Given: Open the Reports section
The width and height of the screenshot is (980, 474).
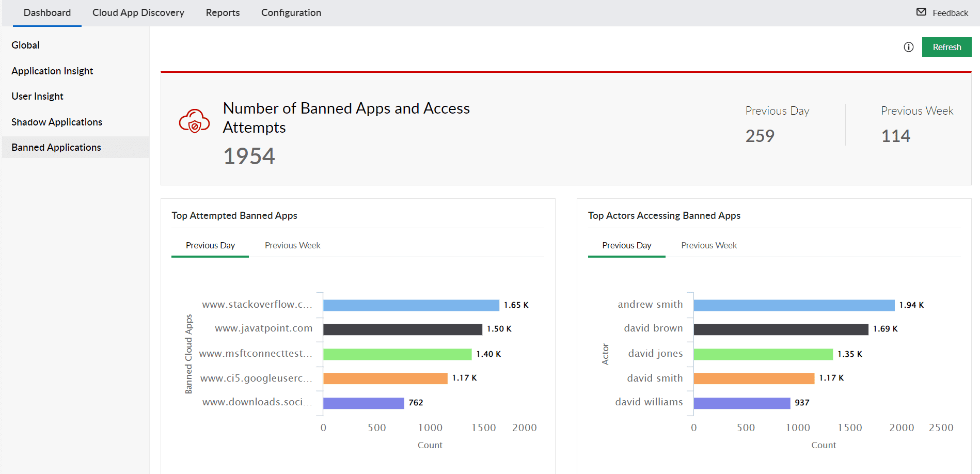Looking at the screenshot, I should click(x=222, y=12).
